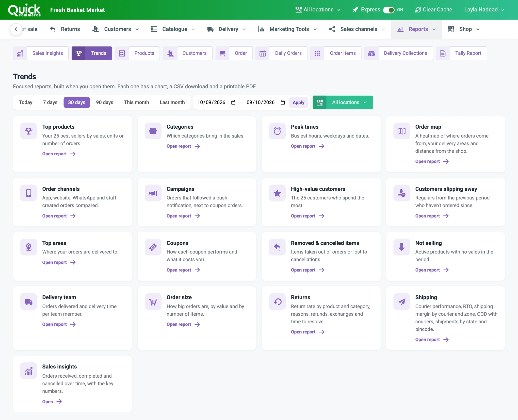Image resolution: width=518 pixels, height=420 pixels.
Task: Expand the Delivery menu
Action: tap(226, 29)
